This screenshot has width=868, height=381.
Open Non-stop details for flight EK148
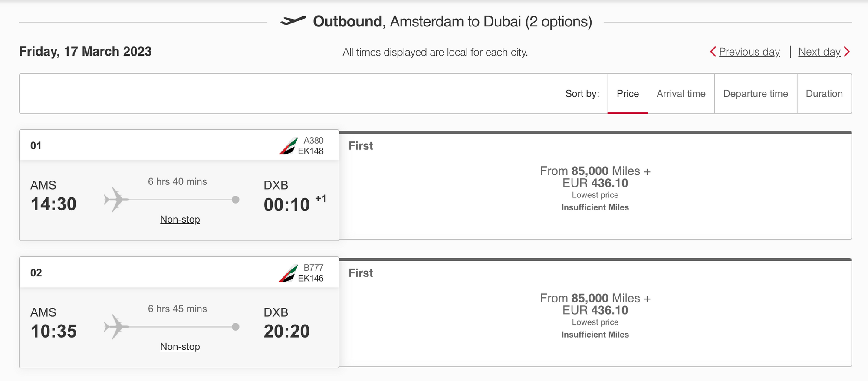point(180,219)
